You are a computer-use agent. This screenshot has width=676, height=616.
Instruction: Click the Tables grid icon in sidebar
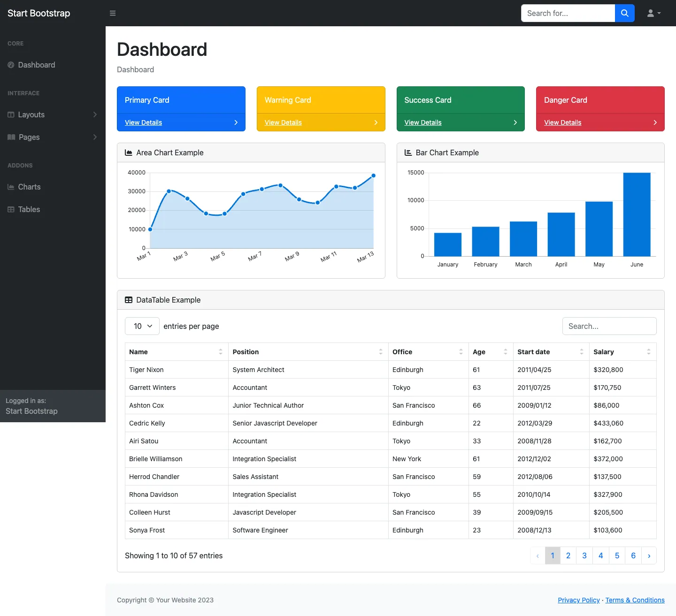[x=11, y=209]
